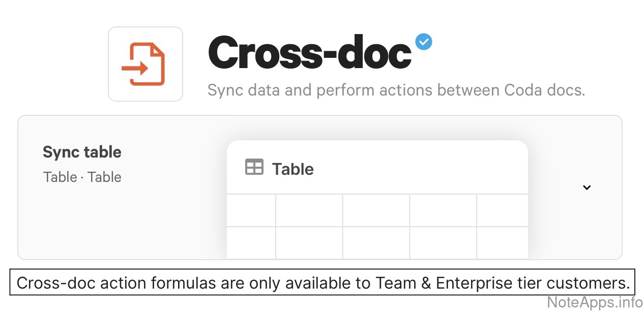Image resolution: width=644 pixels, height=312 pixels.
Task: Click the third cell in the bottom table row
Action: (376, 242)
